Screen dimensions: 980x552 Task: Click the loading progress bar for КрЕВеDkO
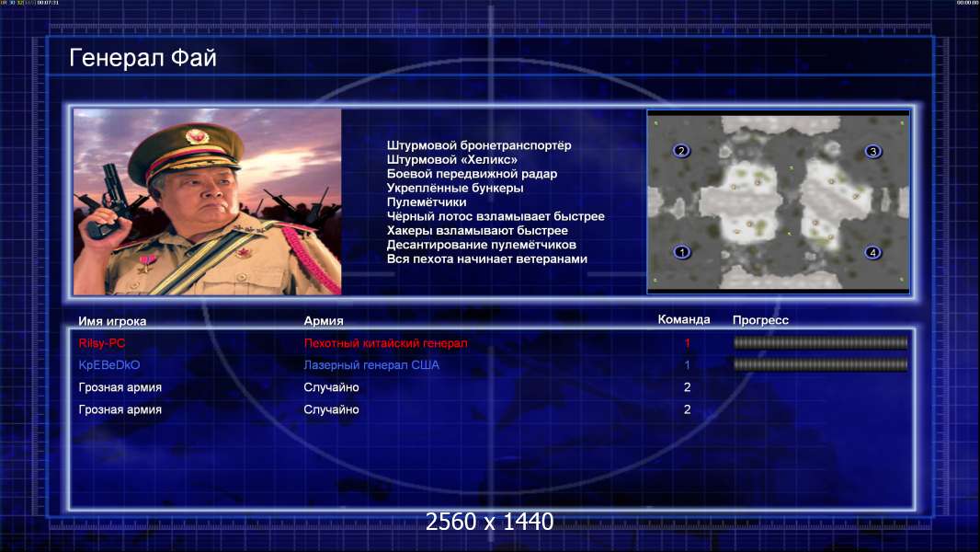(820, 364)
